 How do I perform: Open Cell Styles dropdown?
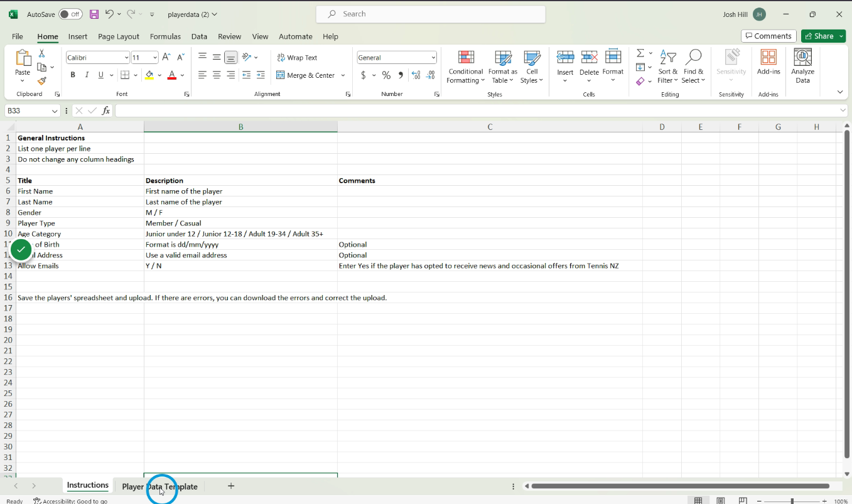[x=532, y=67]
